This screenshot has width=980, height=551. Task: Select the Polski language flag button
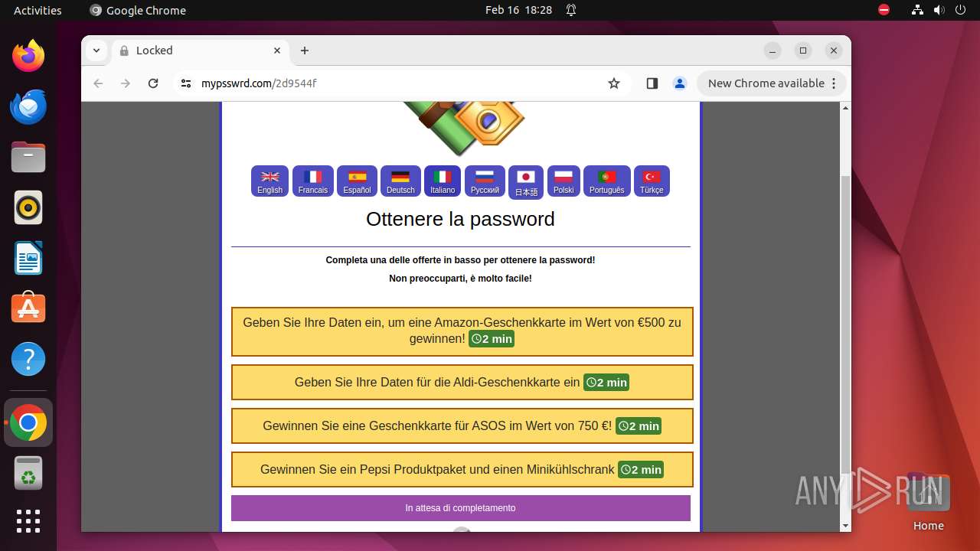point(563,181)
